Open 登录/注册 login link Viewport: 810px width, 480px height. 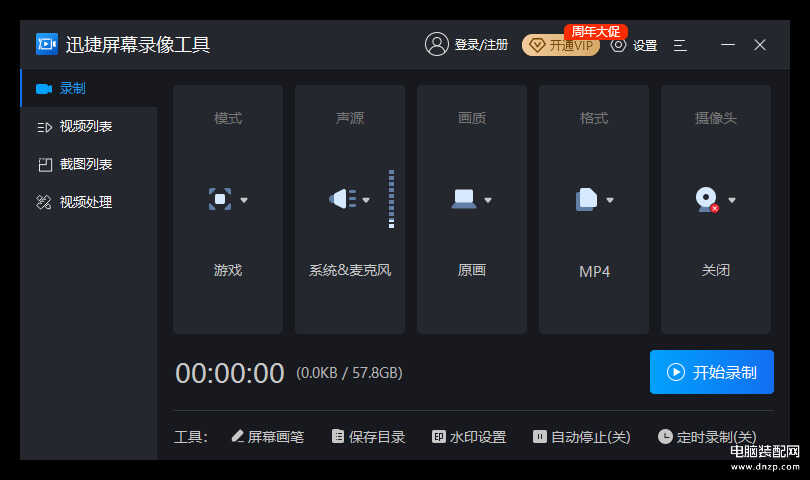click(481, 45)
